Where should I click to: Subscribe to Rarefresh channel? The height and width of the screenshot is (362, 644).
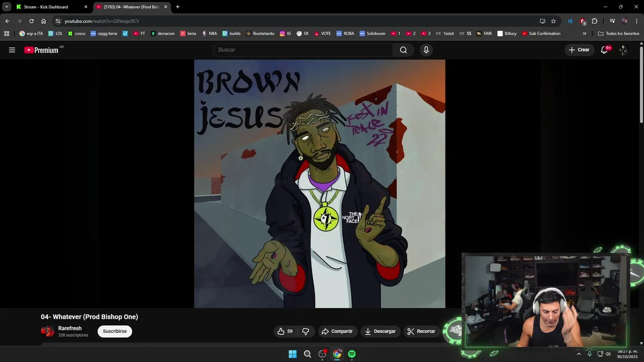pyautogui.click(x=115, y=331)
